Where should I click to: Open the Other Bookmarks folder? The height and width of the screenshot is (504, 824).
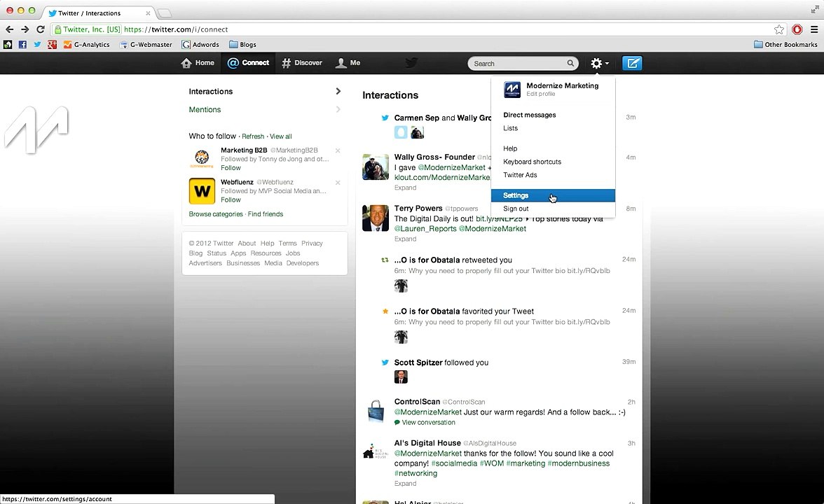point(785,45)
